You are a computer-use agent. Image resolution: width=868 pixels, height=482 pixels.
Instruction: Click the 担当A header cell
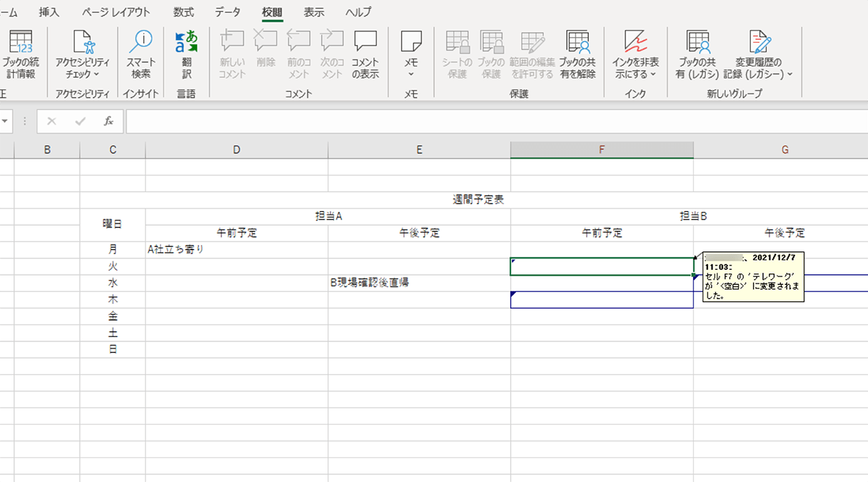point(328,216)
